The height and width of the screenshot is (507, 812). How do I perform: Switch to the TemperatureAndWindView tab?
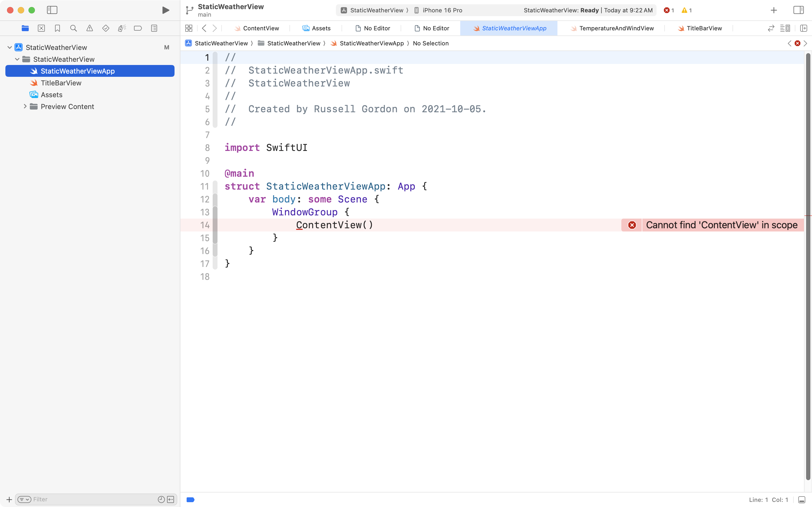tap(616, 28)
